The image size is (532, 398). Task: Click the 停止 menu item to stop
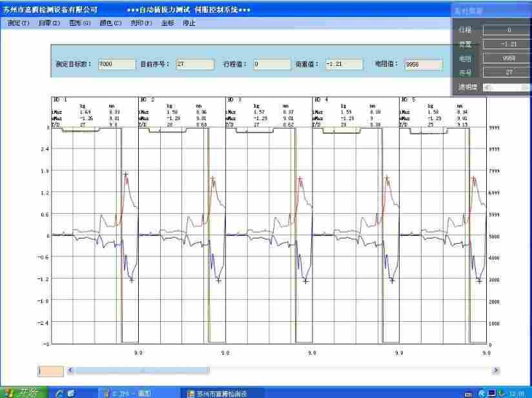tap(189, 23)
